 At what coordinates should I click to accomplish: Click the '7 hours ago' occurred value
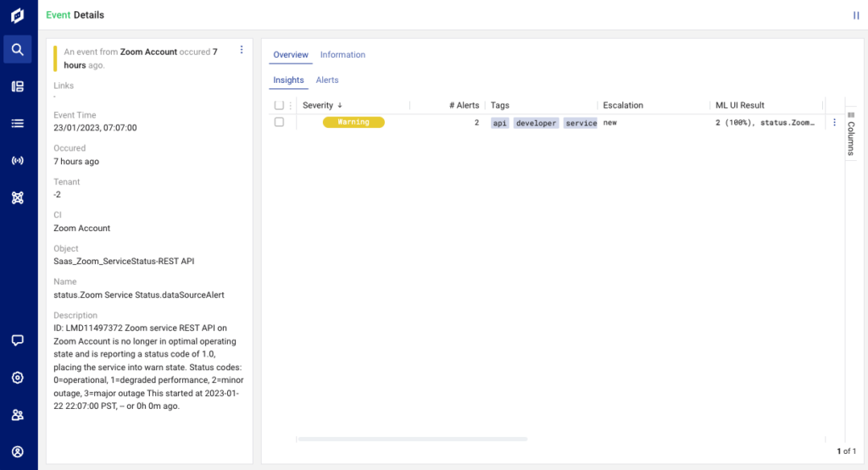click(x=76, y=162)
